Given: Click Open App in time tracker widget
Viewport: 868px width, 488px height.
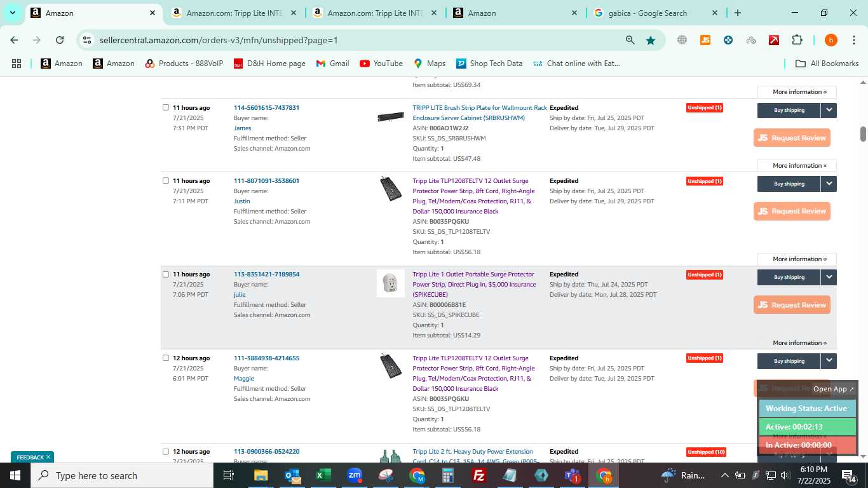Looking at the screenshot, I should pos(834,389).
